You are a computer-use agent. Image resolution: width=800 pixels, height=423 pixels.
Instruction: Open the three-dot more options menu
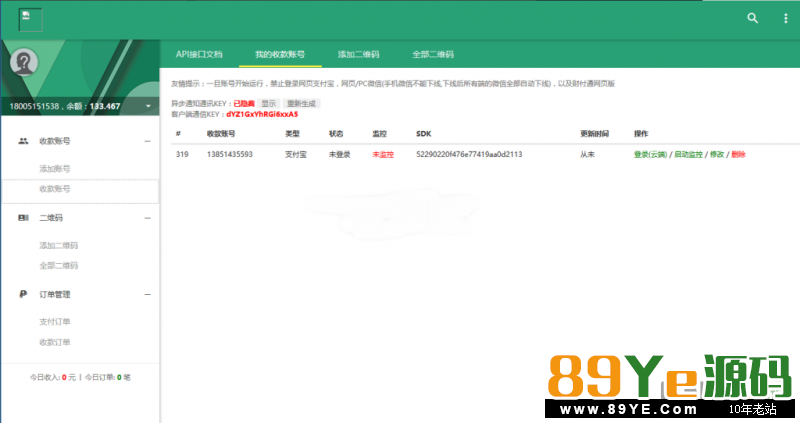[x=783, y=18]
